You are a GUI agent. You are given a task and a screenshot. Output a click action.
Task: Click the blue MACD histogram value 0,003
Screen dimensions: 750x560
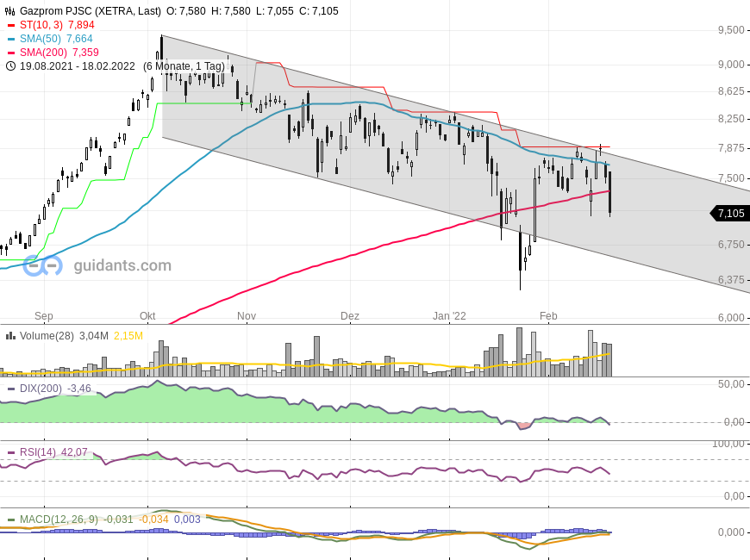click(x=187, y=520)
